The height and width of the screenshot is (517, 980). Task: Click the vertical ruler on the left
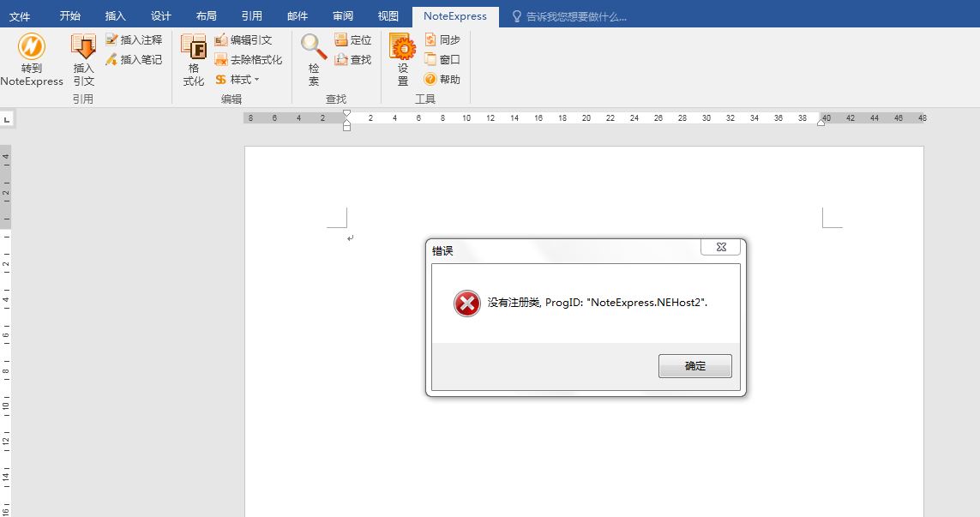6,331
